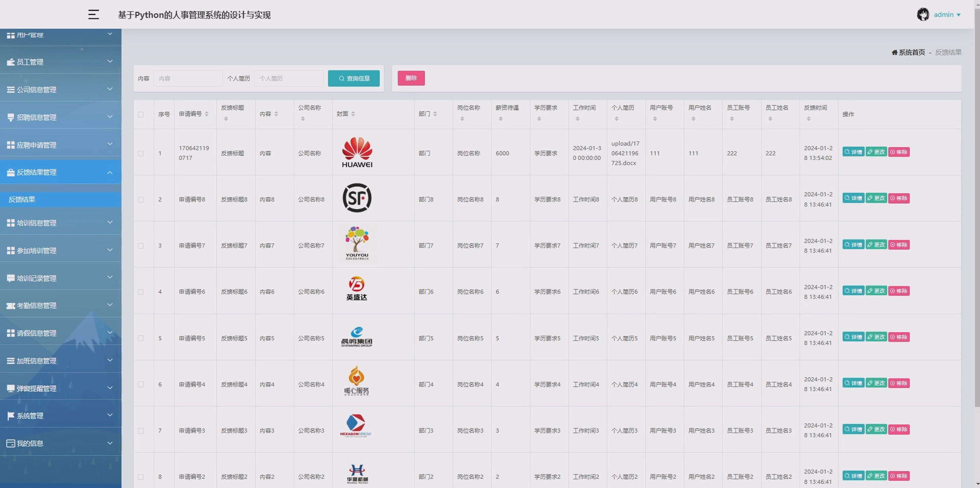The height and width of the screenshot is (488, 980).
Task: Click the 我的信息 card icon
Action: click(11, 444)
